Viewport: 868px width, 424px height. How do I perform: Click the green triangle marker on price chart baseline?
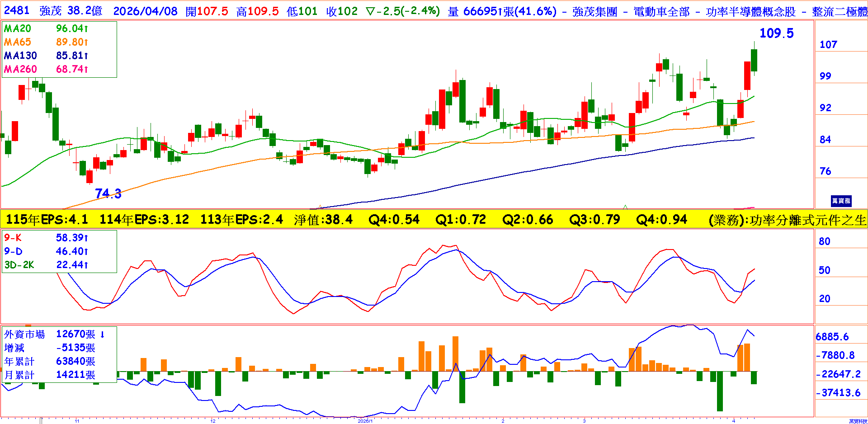[x=625, y=207]
